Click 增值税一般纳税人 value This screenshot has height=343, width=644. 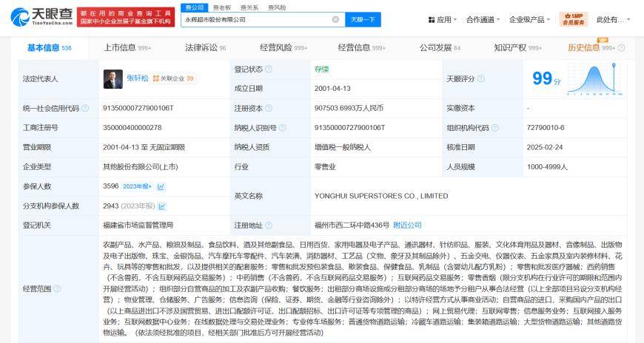pyautogui.click(x=343, y=147)
